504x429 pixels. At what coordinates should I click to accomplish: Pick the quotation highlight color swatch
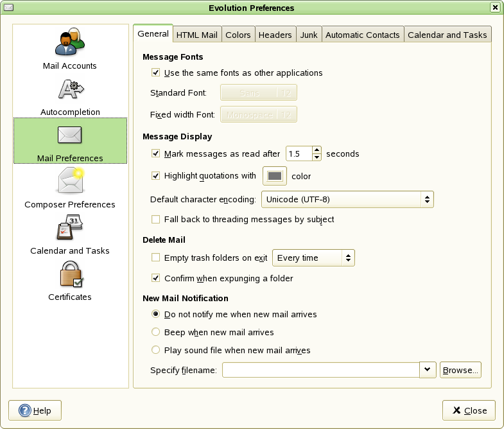click(275, 176)
